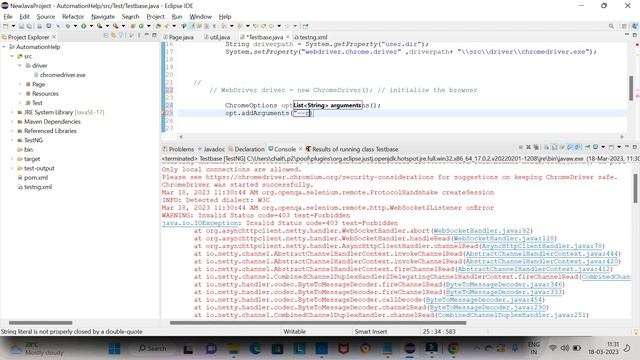Toggle Show Console on standard error change
The width and height of the screenshot is (640, 360).
(578, 147)
